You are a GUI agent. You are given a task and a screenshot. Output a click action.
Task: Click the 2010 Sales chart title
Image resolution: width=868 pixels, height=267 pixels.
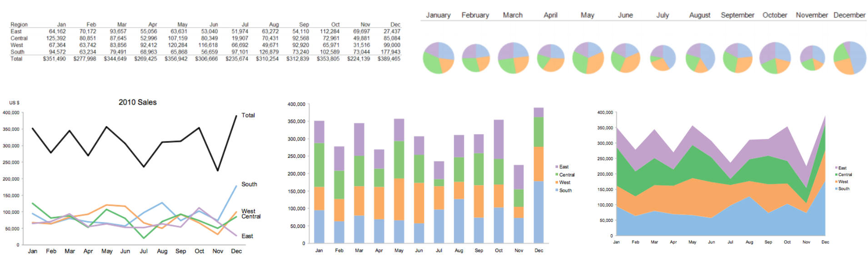point(137,102)
